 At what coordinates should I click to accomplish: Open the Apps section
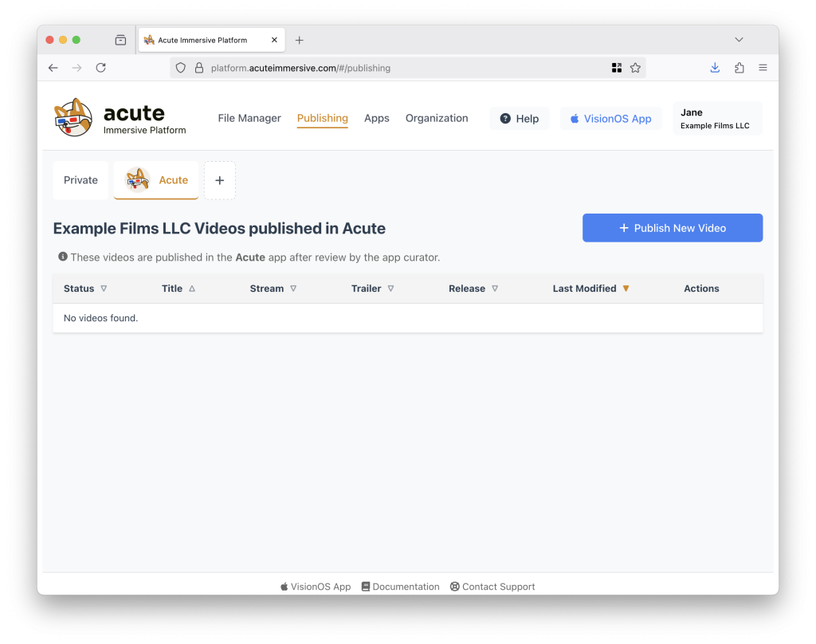point(377,118)
